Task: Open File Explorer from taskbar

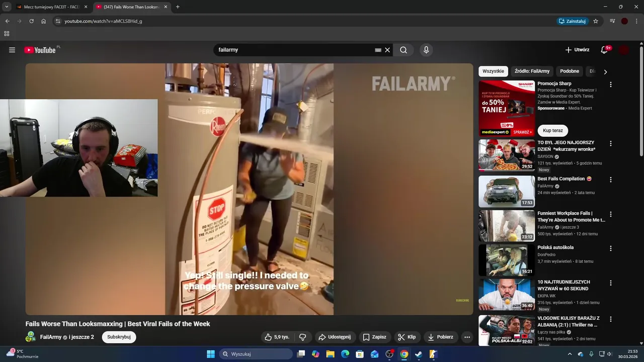Action: click(x=330, y=354)
